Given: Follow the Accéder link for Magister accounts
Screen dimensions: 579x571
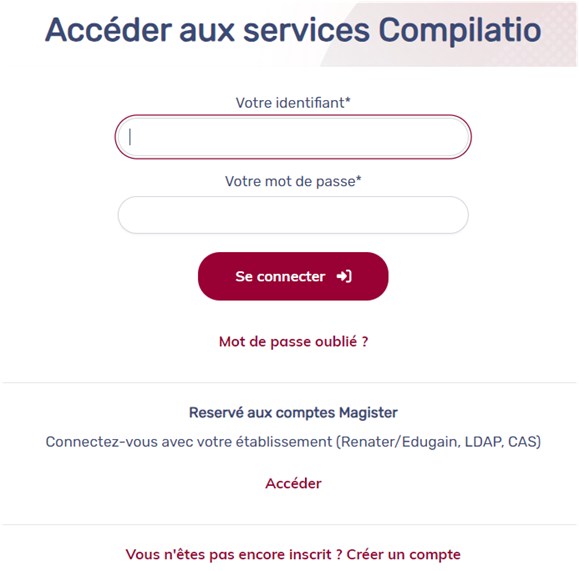Looking at the screenshot, I should [293, 483].
